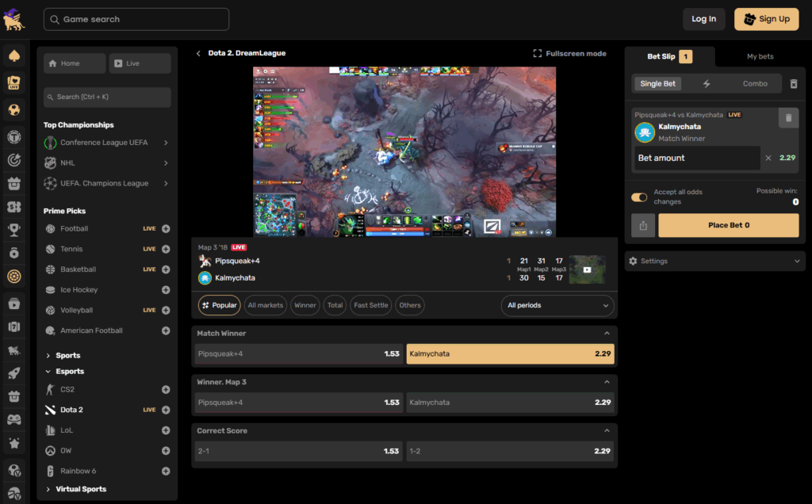Viewport: 812px width, 504px height.
Task: Collapse the Match Winner market
Action: (607, 334)
